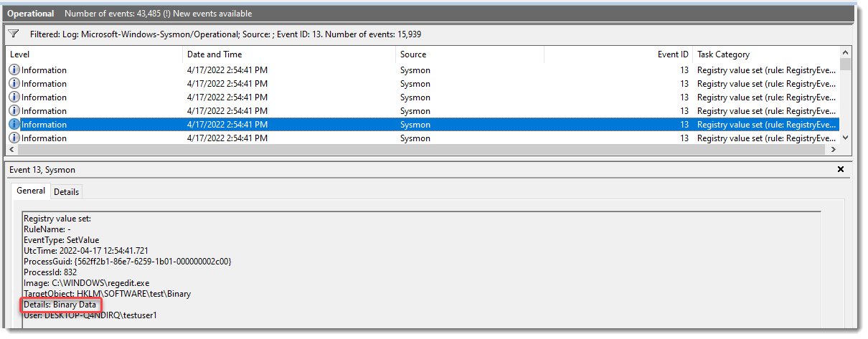This screenshot has height=339, width=868.
Task: Sort by the Event ID column header
Action: click(617, 54)
